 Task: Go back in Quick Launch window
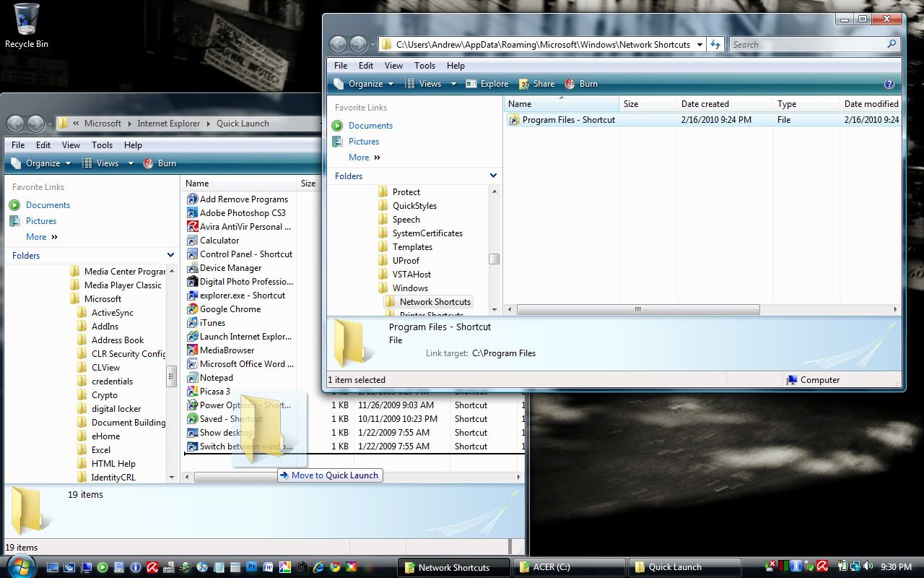(x=15, y=124)
